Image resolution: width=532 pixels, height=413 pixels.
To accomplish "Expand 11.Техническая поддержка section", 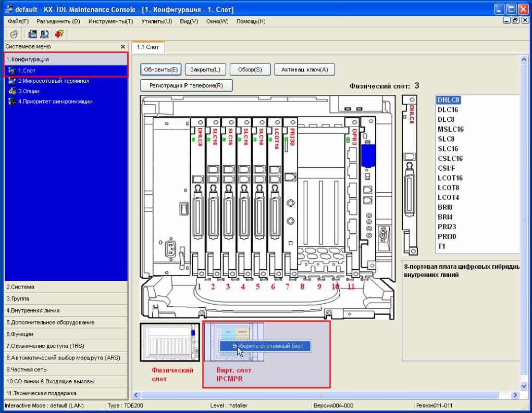I will pos(66,393).
